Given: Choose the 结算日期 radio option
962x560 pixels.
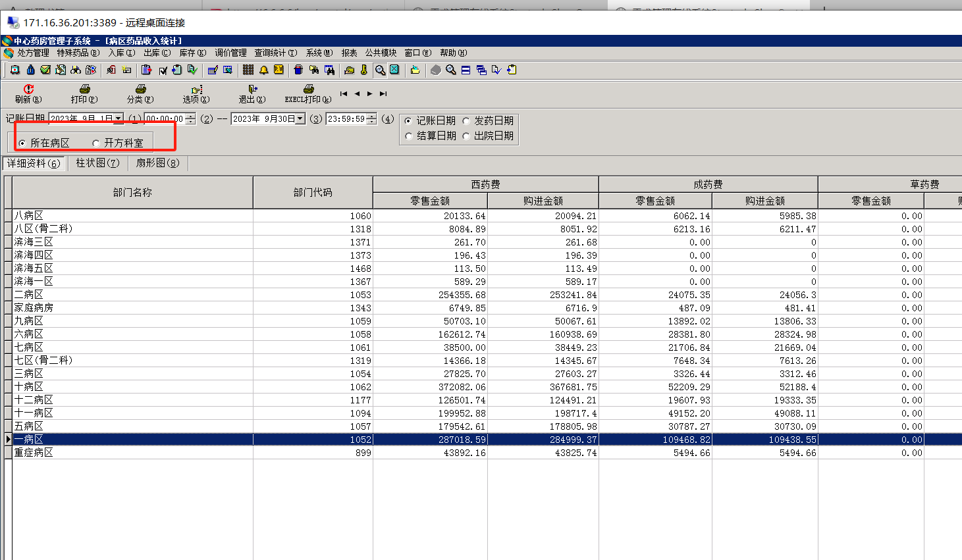Looking at the screenshot, I should pyautogui.click(x=409, y=136).
